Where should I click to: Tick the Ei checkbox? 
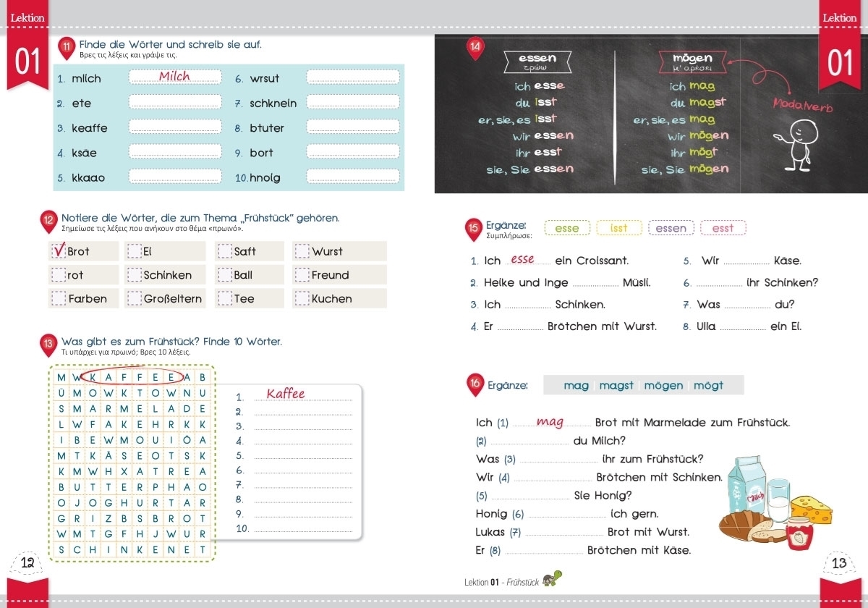[x=135, y=251]
